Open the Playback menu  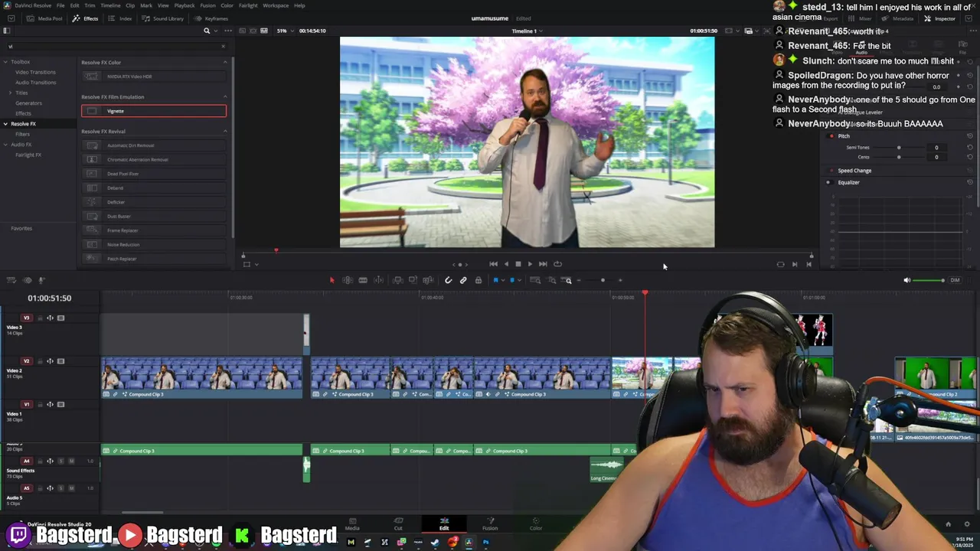185,5
